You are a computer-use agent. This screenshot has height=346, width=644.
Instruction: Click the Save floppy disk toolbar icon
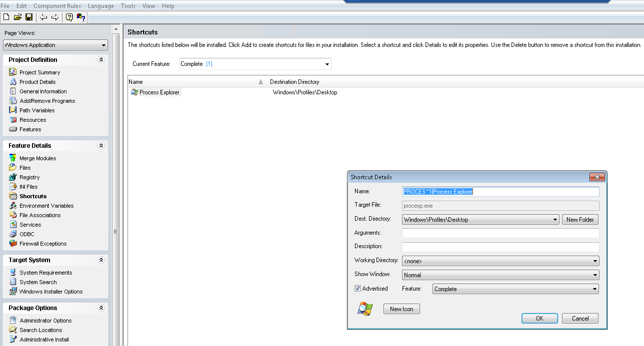[29, 17]
